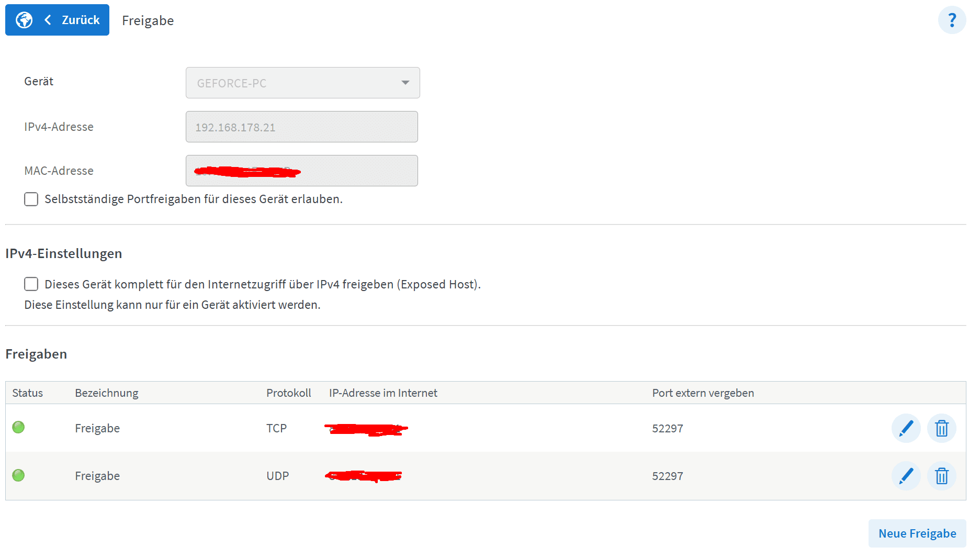980x558 pixels.
Task: Open the help question mark icon
Action: pos(952,20)
